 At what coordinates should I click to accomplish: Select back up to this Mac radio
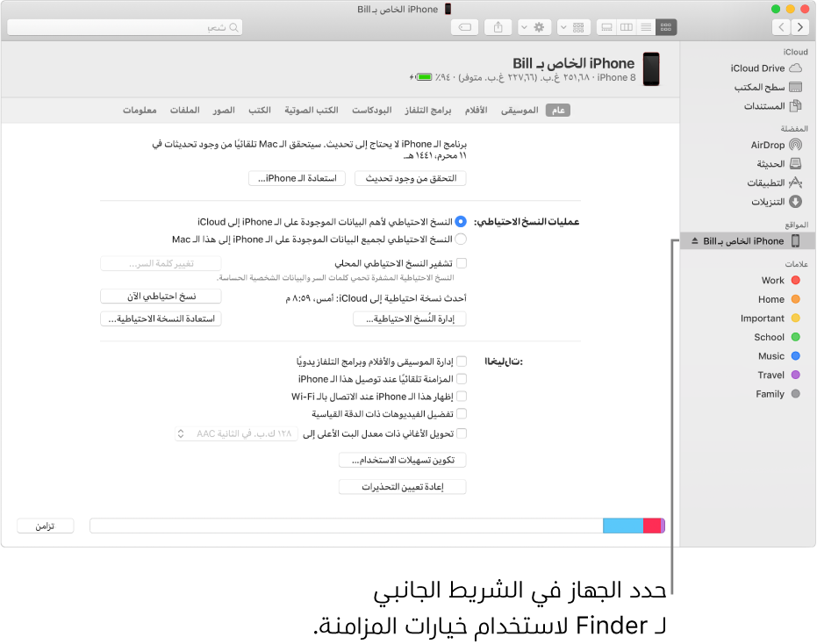click(461, 240)
